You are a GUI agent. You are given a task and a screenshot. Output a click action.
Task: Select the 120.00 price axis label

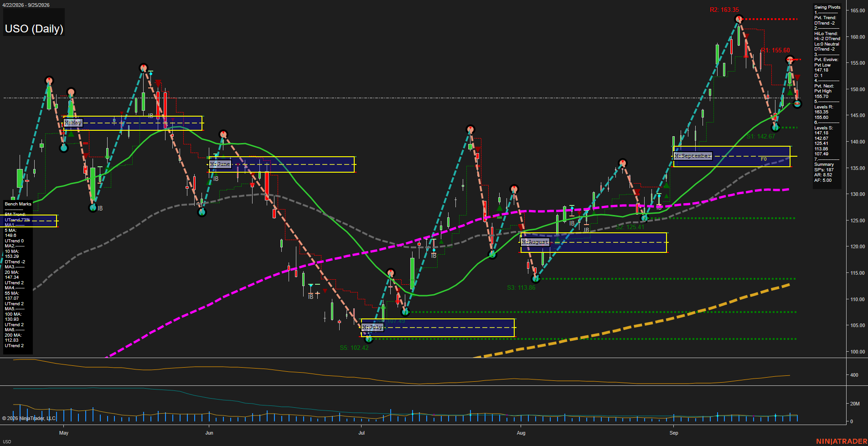tap(858, 246)
